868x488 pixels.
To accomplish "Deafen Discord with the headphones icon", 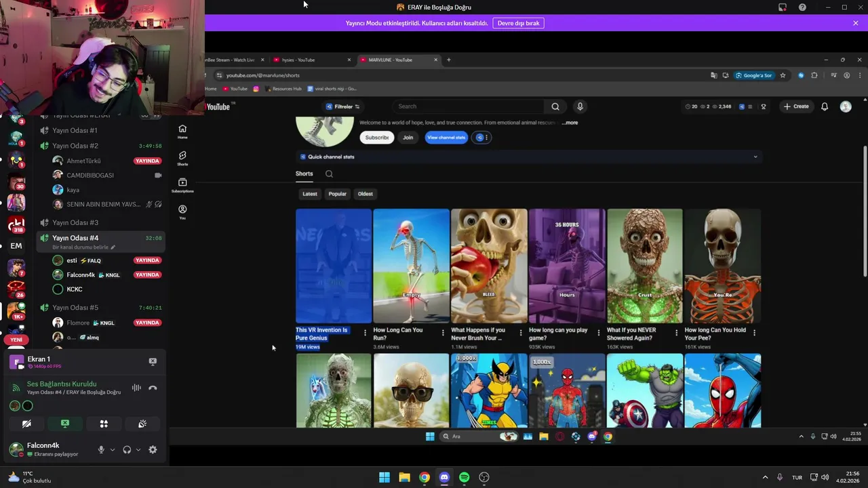I will coord(127,449).
